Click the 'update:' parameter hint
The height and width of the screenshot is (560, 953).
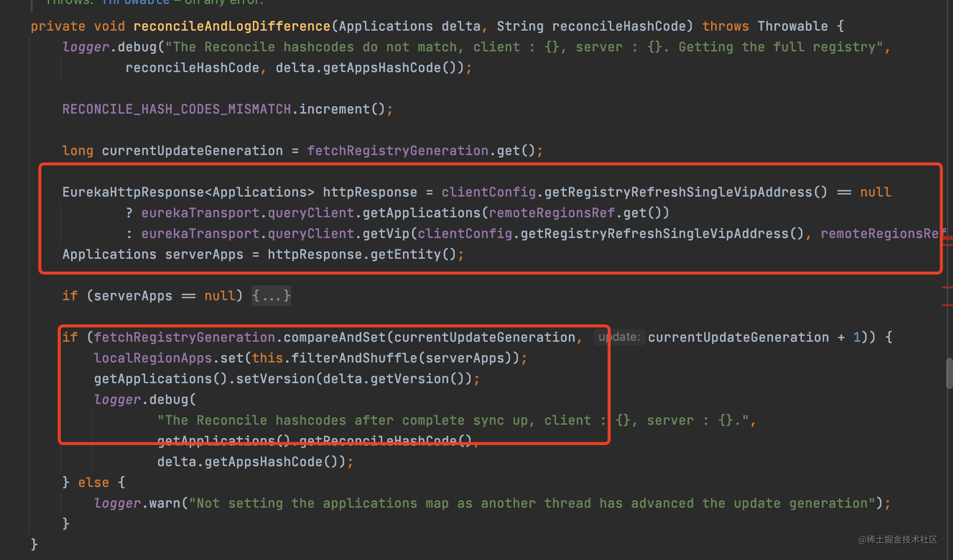coord(619,337)
